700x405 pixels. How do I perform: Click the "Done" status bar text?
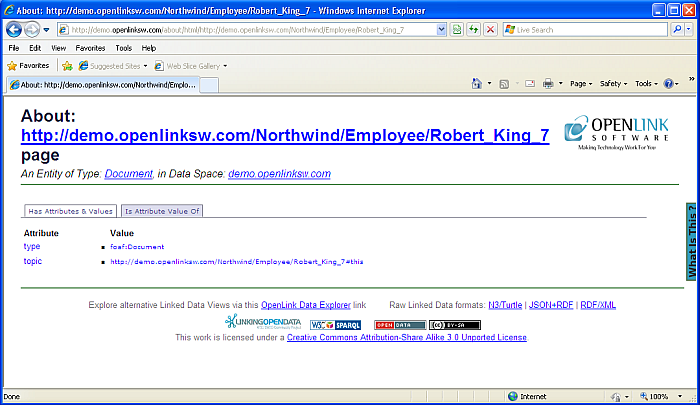(x=12, y=397)
